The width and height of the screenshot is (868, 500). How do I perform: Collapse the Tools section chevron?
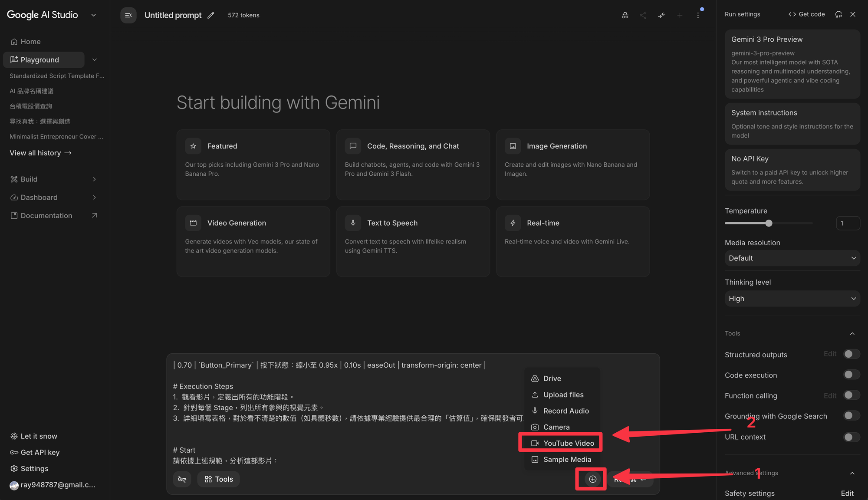click(852, 333)
